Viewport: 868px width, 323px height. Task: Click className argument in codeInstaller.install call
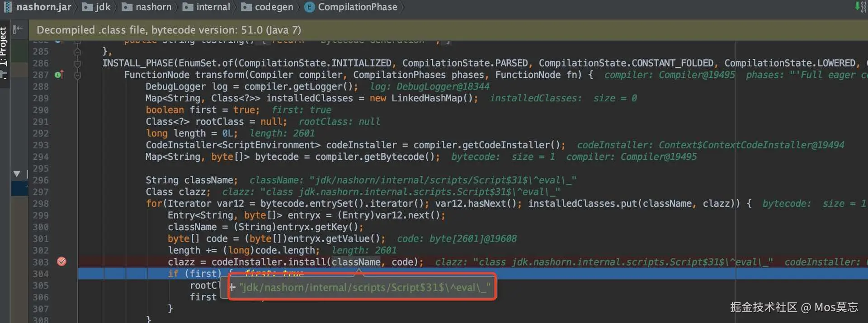pos(356,262)
